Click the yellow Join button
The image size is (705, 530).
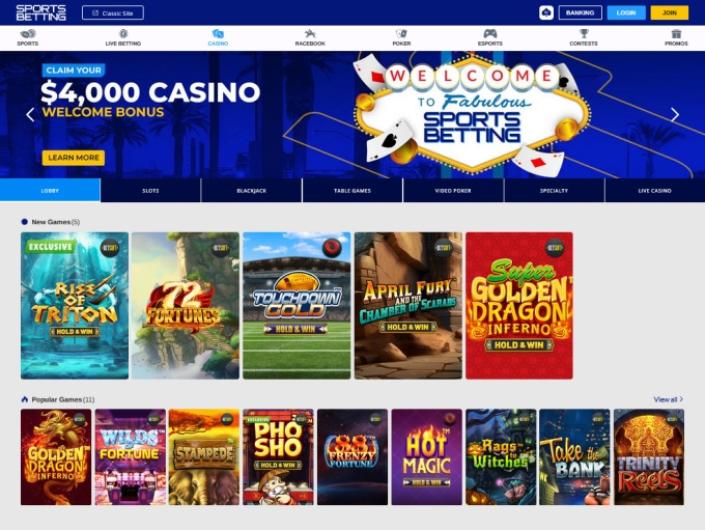tap(669, 13)
